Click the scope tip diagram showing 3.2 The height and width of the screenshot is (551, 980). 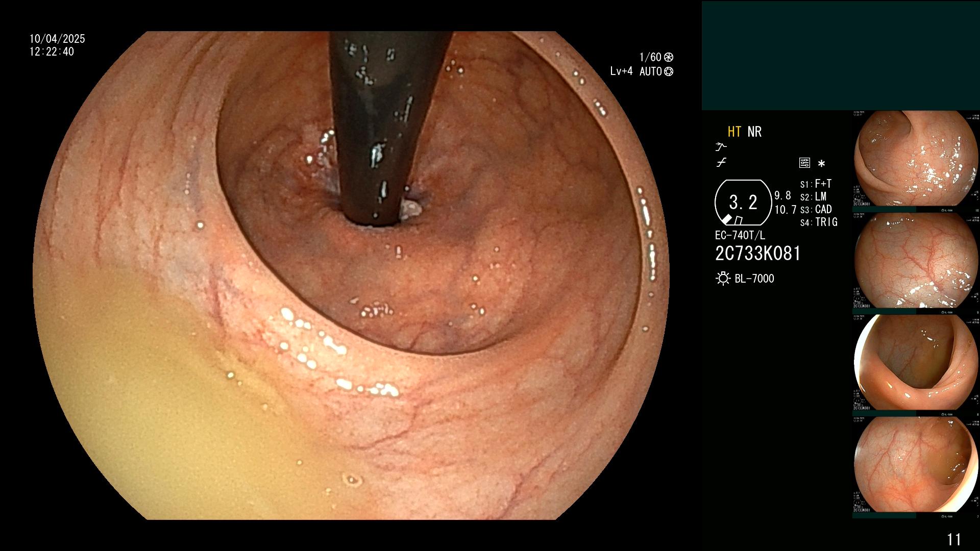[743, 203]
